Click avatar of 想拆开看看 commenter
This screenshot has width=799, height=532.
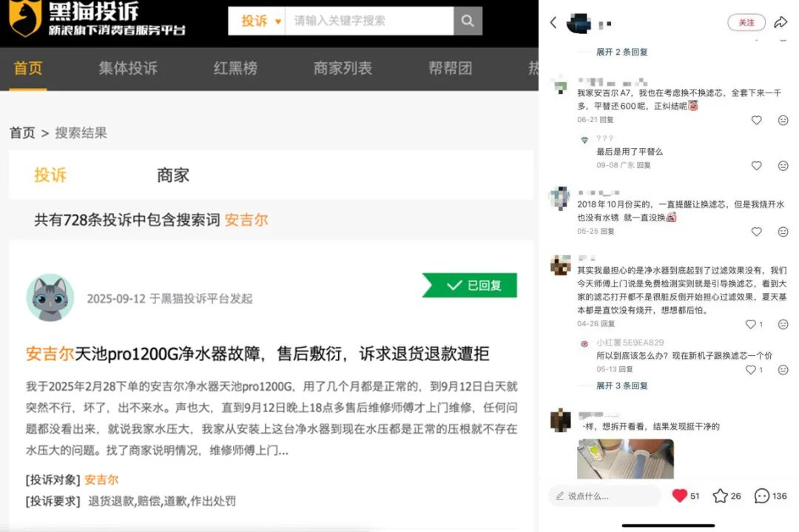click(x=561, y=420)
